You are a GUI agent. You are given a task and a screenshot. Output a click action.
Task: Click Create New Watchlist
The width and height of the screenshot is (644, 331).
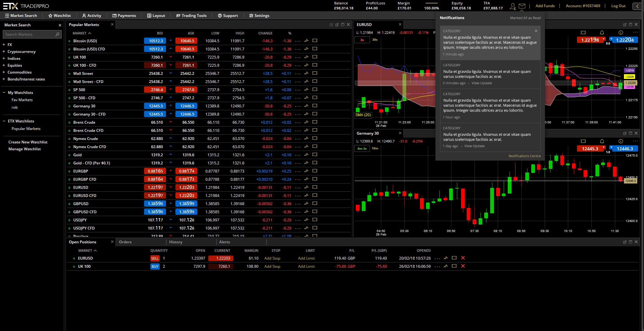pyautogui.click(x=28, y=142)
